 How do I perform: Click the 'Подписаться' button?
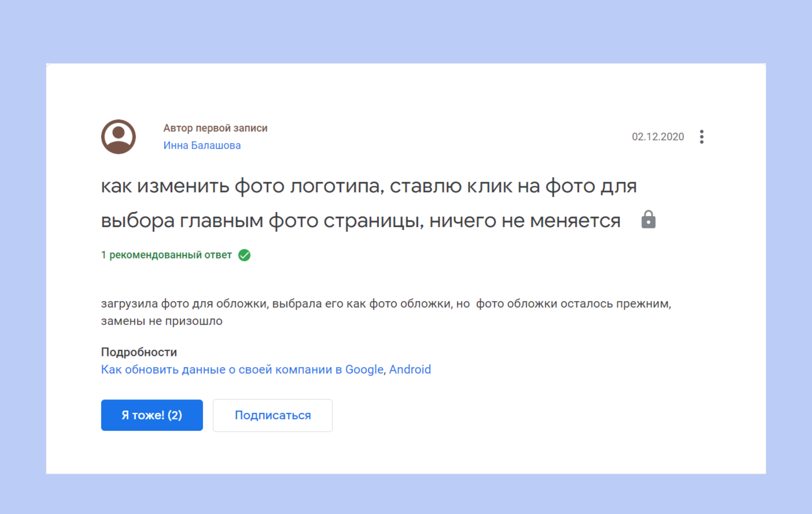(x=273, y=415)
